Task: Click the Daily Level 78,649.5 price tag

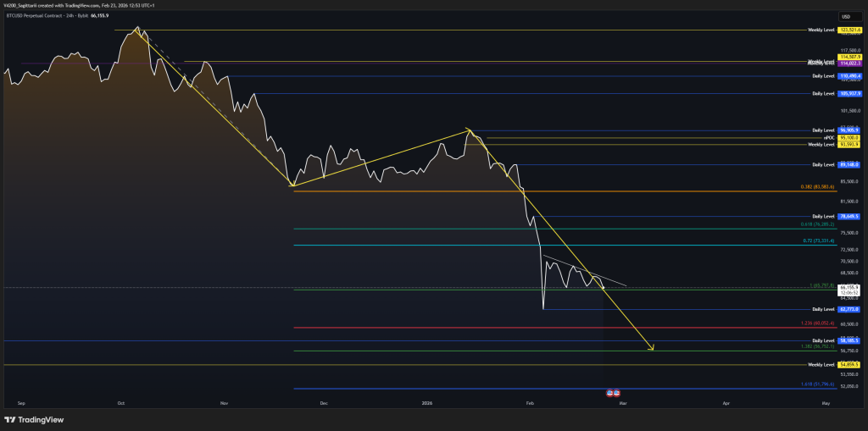Action: 849,216
